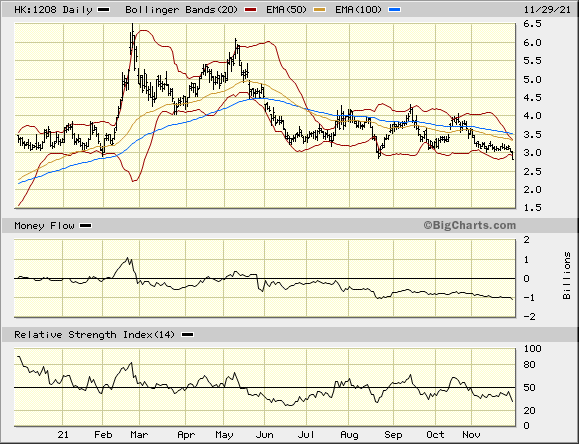Click the 4.5 price axis label
This screenshot has width=579, height=444.
pyautogui.click(x=532, y=98)
